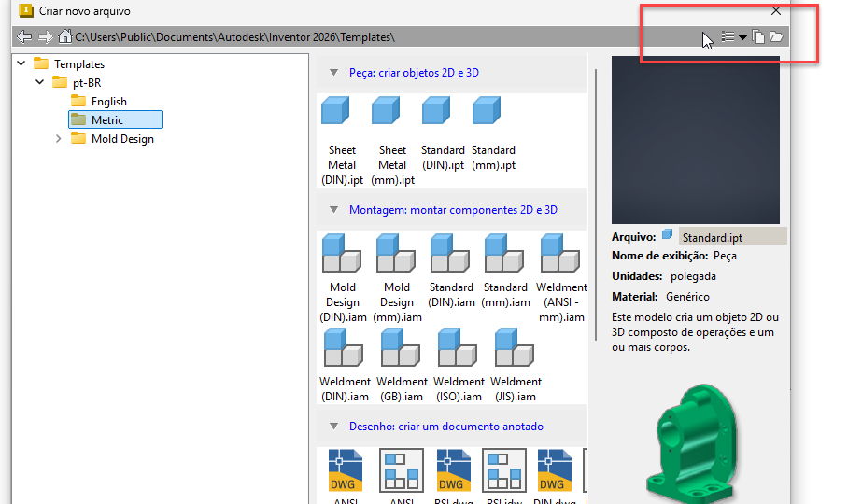
Task: Select the Weldment (DIN).iam template
Action: [x=345, y=365]
